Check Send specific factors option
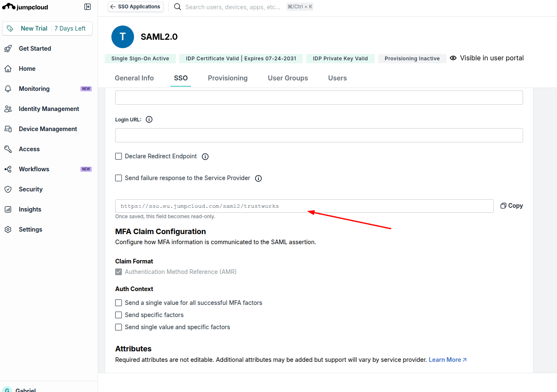The image size is (557, 392). (119, 315)
